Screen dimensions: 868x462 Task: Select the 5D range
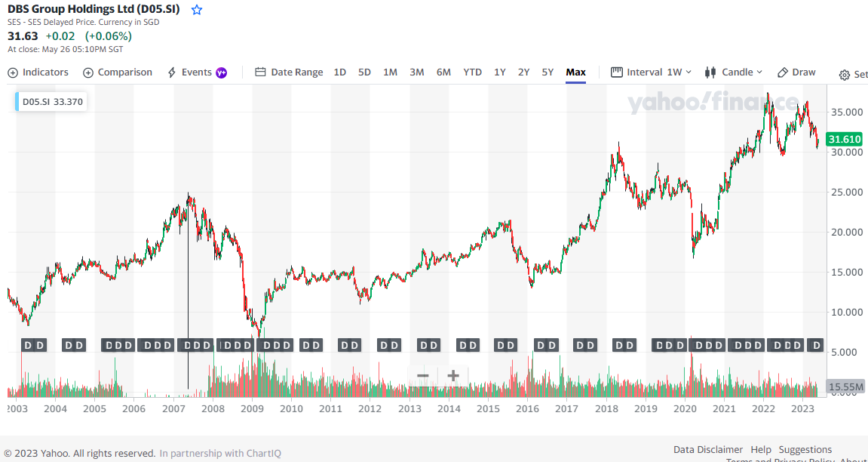pos(364,72)
